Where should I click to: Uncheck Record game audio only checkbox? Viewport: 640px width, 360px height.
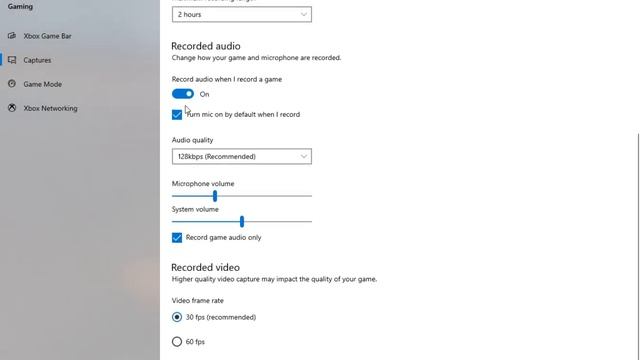coord(177,238)
